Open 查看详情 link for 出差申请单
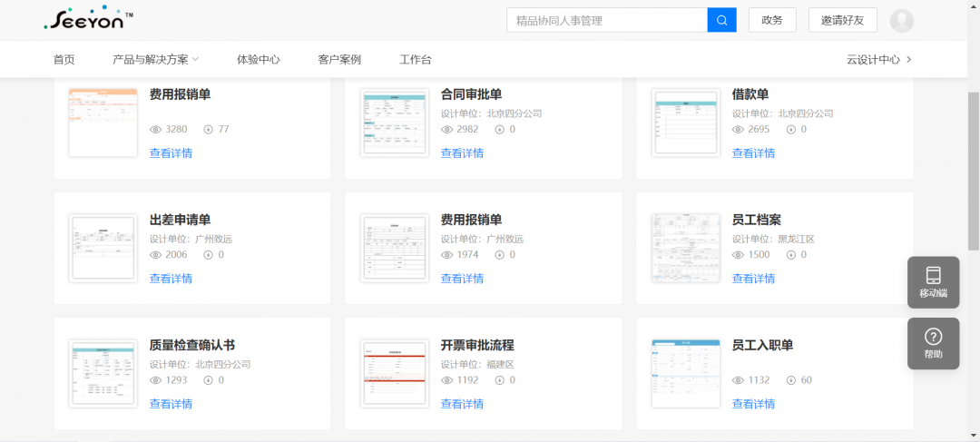The image size is (980, 442). (x=171, y=279)
